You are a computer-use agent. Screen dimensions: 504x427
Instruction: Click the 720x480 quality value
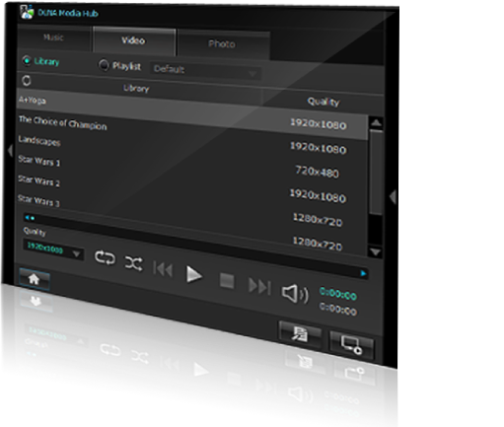coord(318,172)
